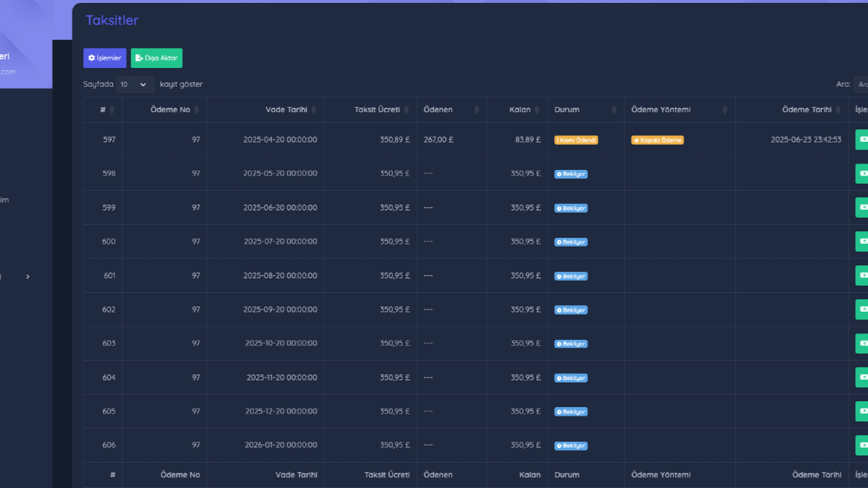
Task: Click the Kapıda Ödeme method badge
Action: click(x=658, y=140)
